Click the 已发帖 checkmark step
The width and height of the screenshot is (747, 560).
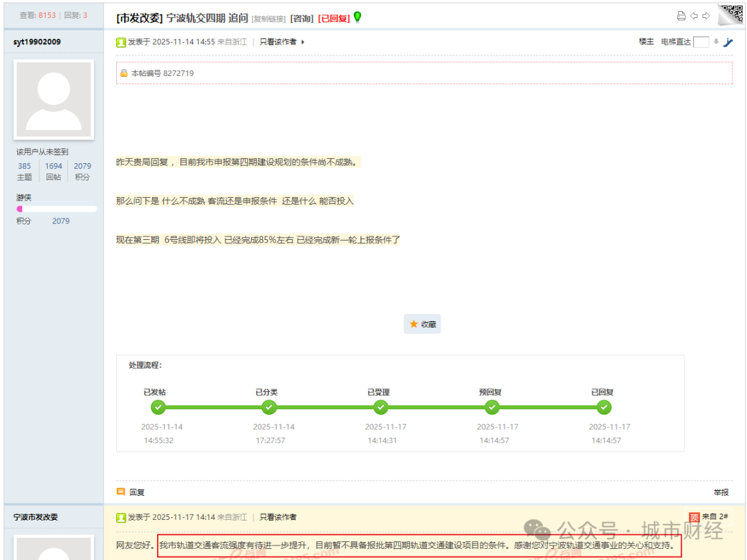tap(158, 407)
